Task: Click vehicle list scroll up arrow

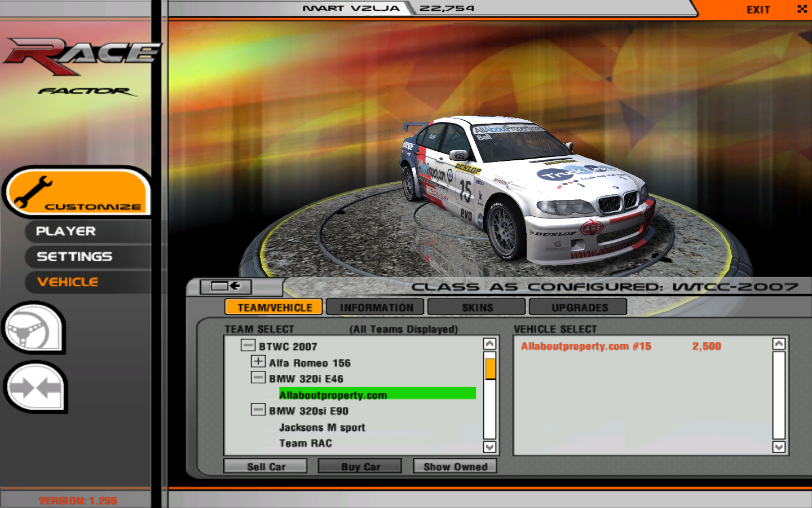Action: click(779, 344)
